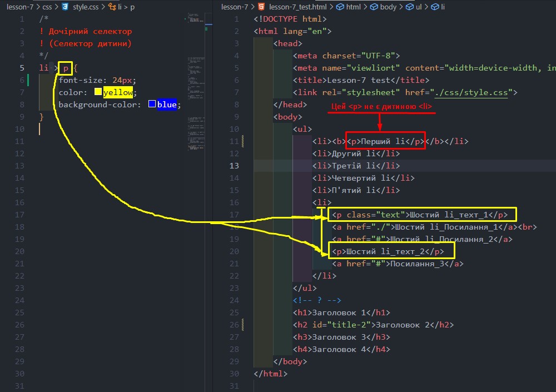Screen dimensions: 556x392
Task: Click the comment line '(Селектор дитини)'
Action: click(86, 43)
